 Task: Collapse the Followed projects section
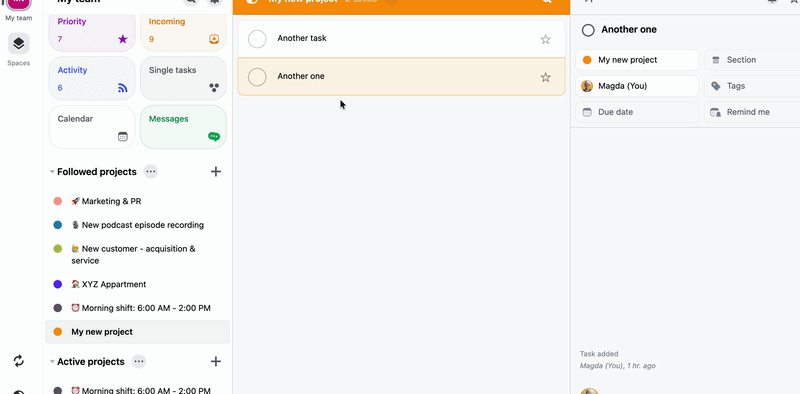coord(52,171)
